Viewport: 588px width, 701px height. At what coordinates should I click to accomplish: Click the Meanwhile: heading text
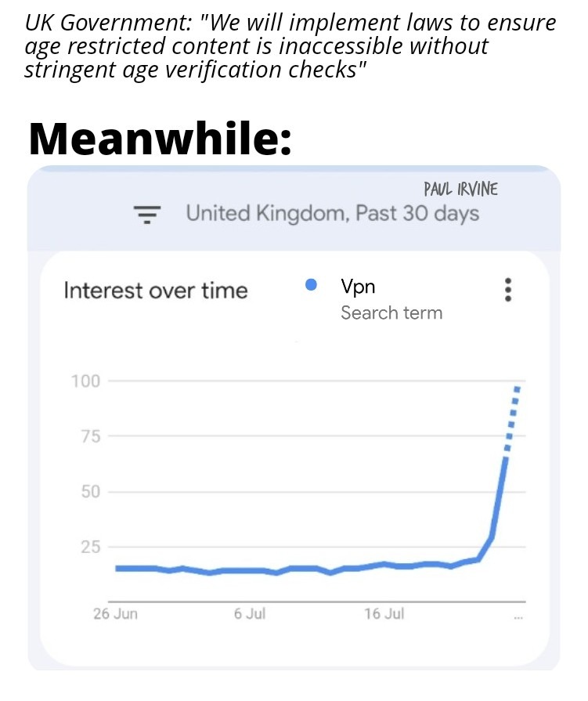click(x=161, y=138)
